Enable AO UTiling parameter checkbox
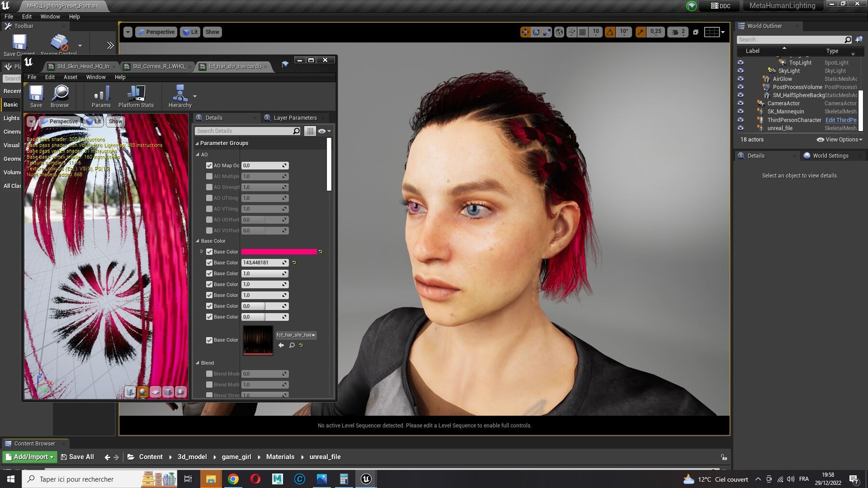The image size is (868, 488). 209,198
